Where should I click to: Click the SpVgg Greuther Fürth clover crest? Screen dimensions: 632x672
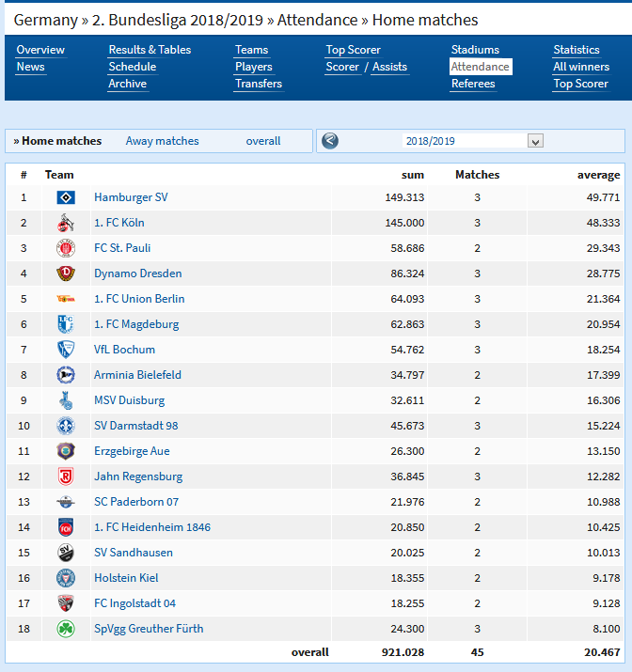pyautogui.click(x=66, y=629)
